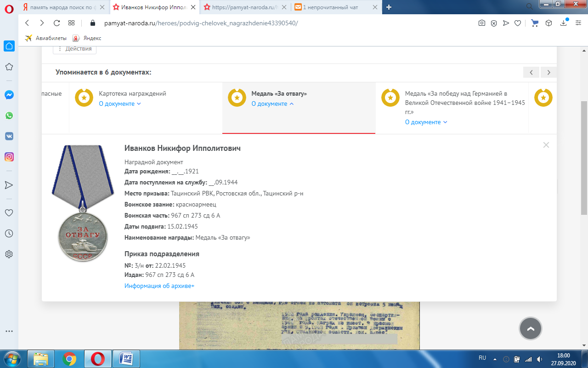Image resolution: width=588 pixels, height=368 pixels.
Task: Click the 'Действия' button
Action: [74, 49]
